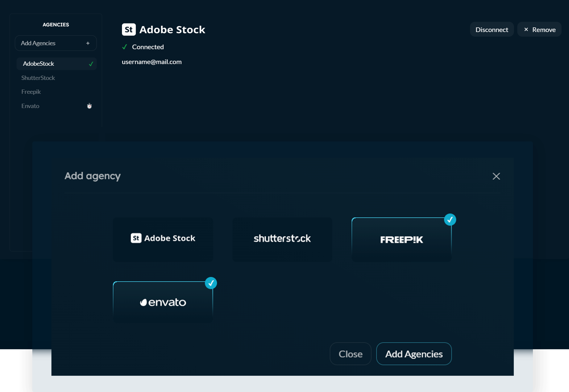Click the green checkmark beside AdobeStock
The width and height of the screenshot is (569, 392).
click(x=91, y=64)
